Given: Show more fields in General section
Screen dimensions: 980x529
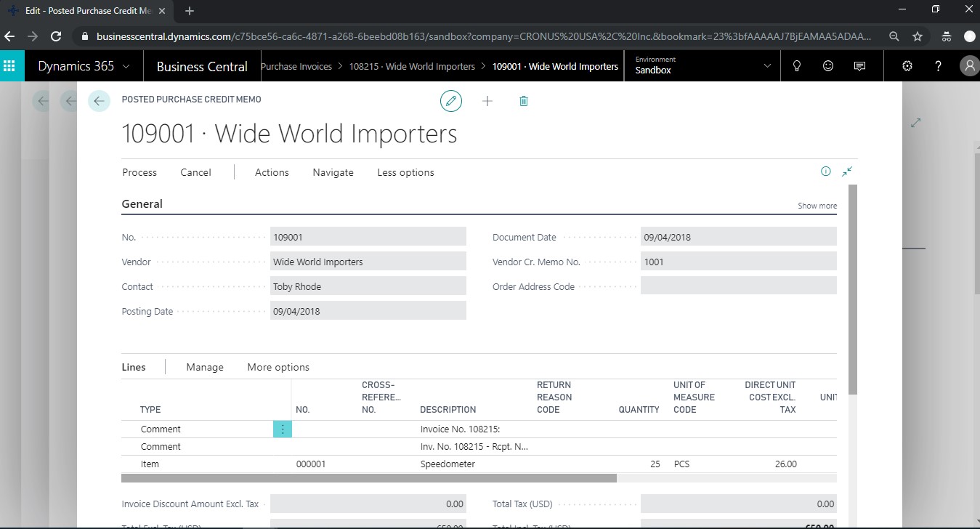Looking at the screenshot, I should click(x=817, y=206).
